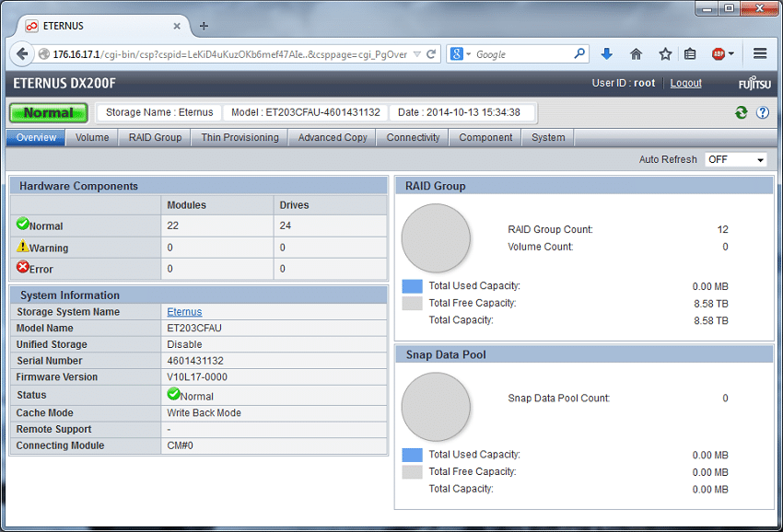Click the Logout link
The width and height of the screenshot is (783, 532).
point(685,84)
